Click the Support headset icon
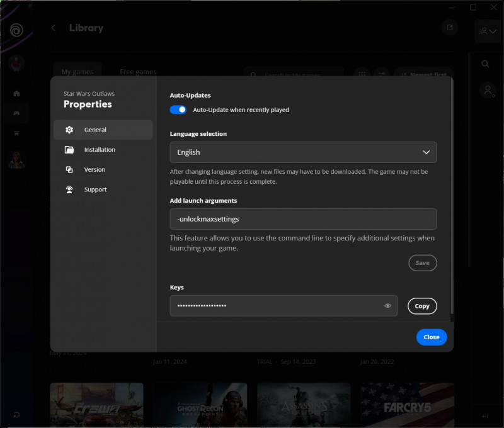 pyautogui.click(x=69, y=189)
